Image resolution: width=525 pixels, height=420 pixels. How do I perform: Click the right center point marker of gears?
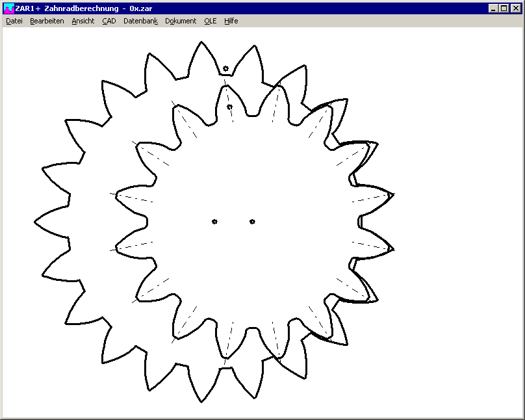click(252, 222)
